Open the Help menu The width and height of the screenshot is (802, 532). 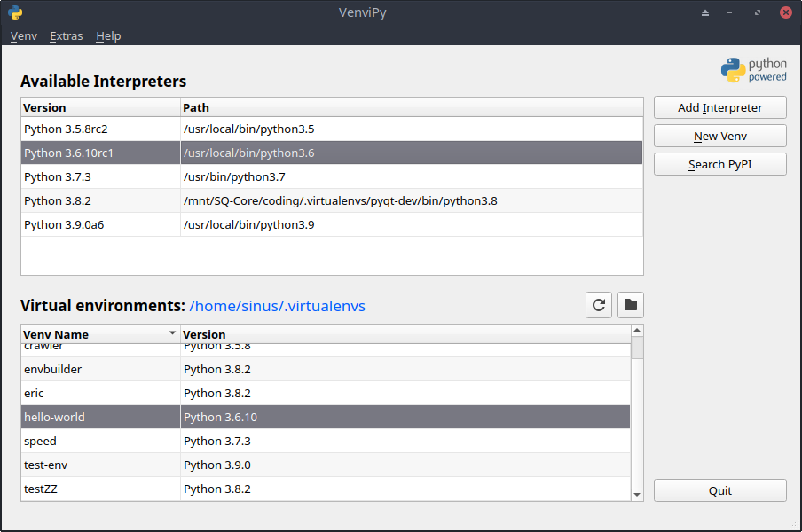pyautogui.click(x=108, y=35)
